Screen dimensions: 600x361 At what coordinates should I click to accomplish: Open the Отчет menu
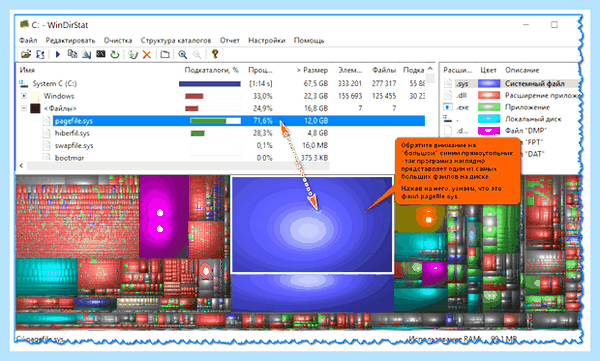tap(230, 41)
